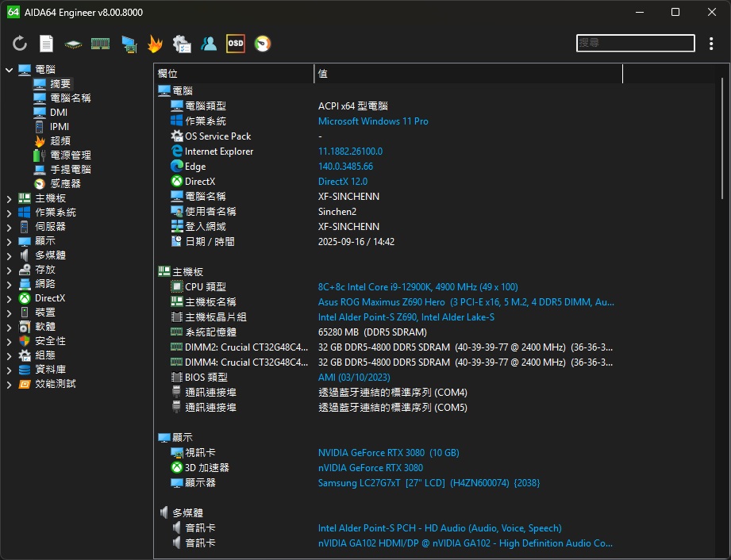Expand the DirectX tree node
The width and height of the screenshot is (731, 560).
tap(9, 298)
